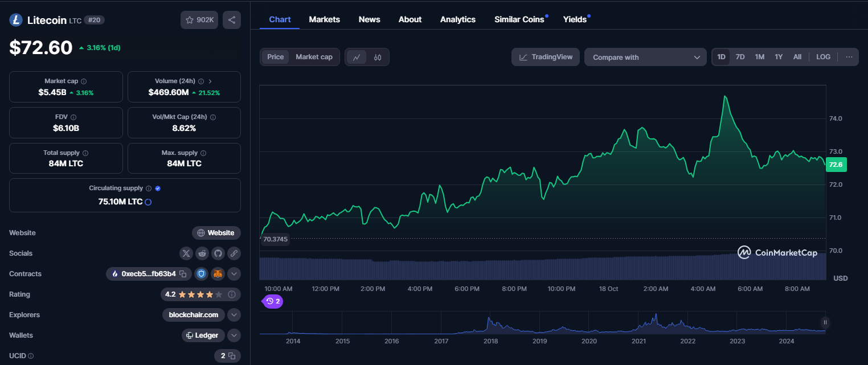Switch to the News tab
The height and width of the screenshot is (365, 868).
pyautogui.click(x=370, y=19)
